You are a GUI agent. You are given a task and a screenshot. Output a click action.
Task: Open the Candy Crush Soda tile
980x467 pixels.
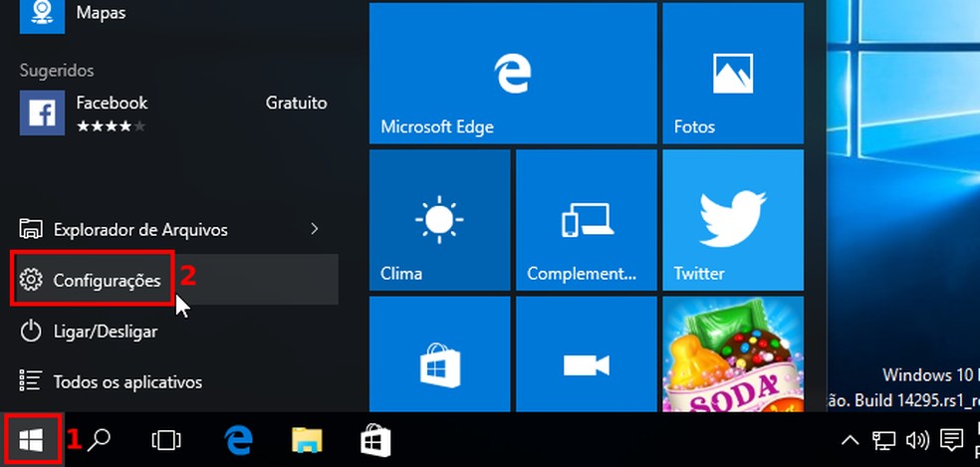tap(733, 353)
